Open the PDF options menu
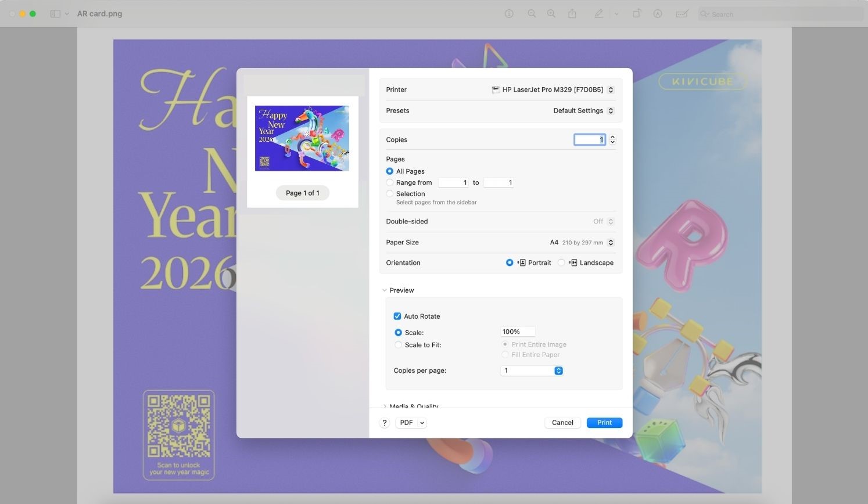Screen dimensions: 868x504 click(x=411, y=423)
